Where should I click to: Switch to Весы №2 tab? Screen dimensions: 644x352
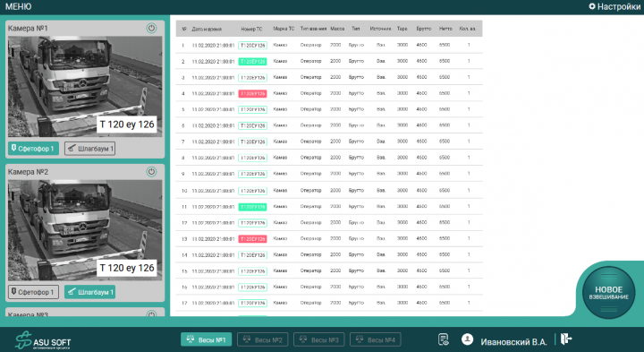[262, 339]
